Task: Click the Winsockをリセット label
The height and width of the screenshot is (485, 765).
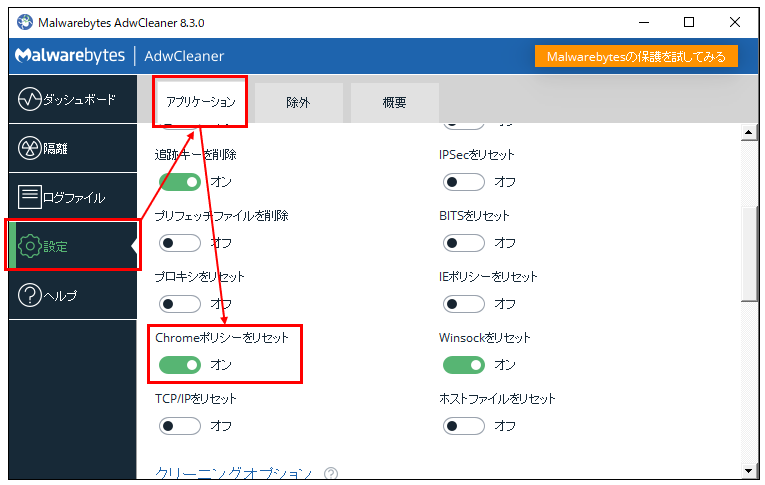Action: pos(484,338)
